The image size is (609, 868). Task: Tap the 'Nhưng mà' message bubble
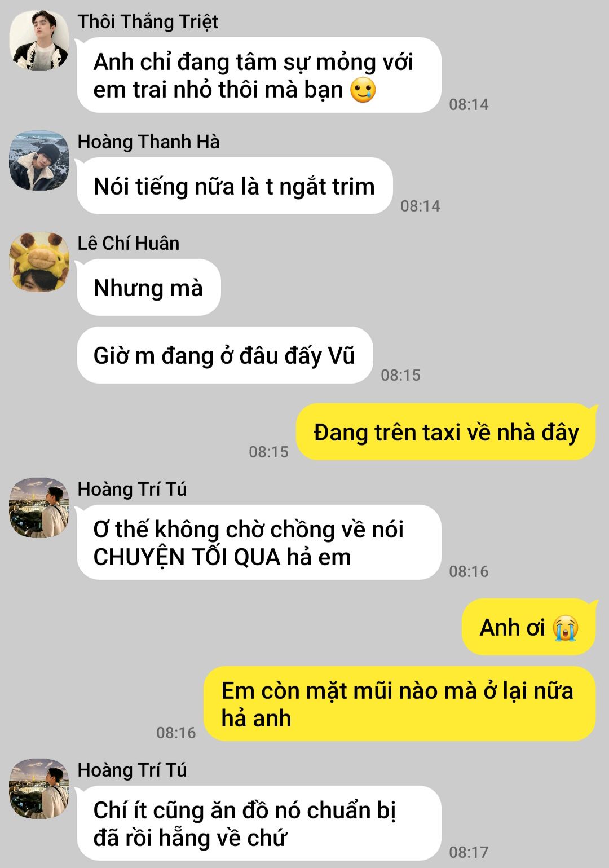pos(149,288)
